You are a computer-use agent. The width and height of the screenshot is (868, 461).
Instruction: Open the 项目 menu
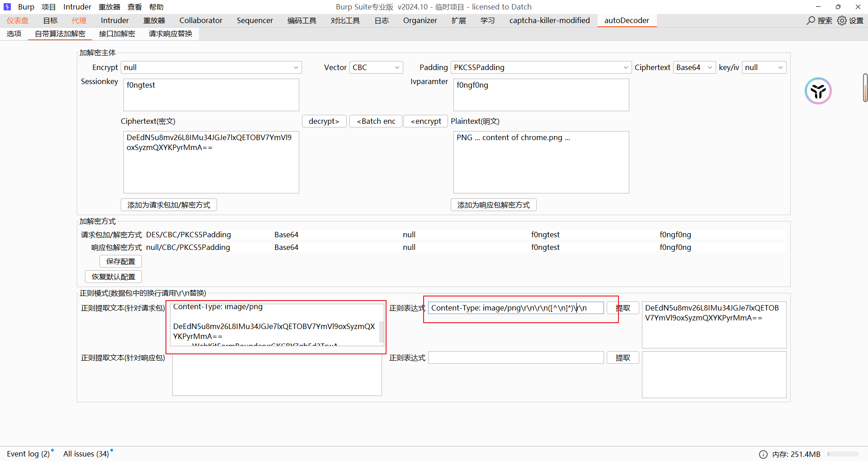point(48,7)
